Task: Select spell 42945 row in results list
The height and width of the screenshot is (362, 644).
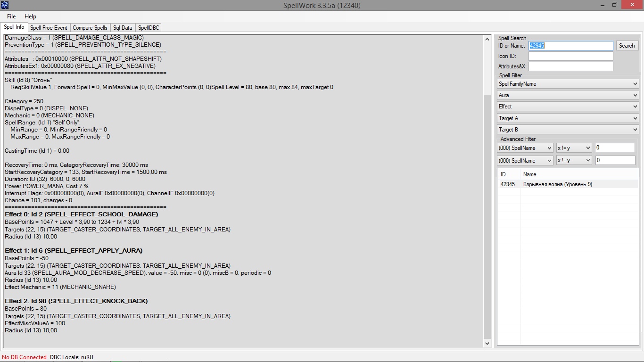Action: [568, 184]
